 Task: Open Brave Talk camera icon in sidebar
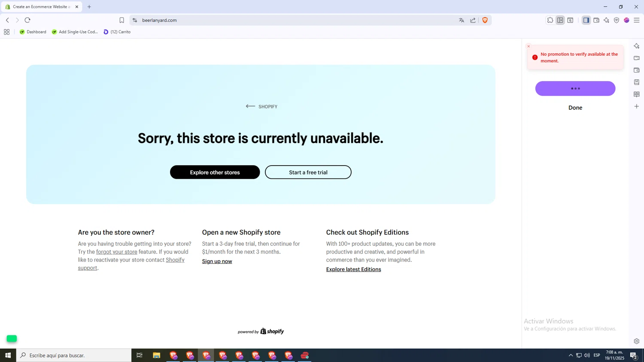click(637, 58)
